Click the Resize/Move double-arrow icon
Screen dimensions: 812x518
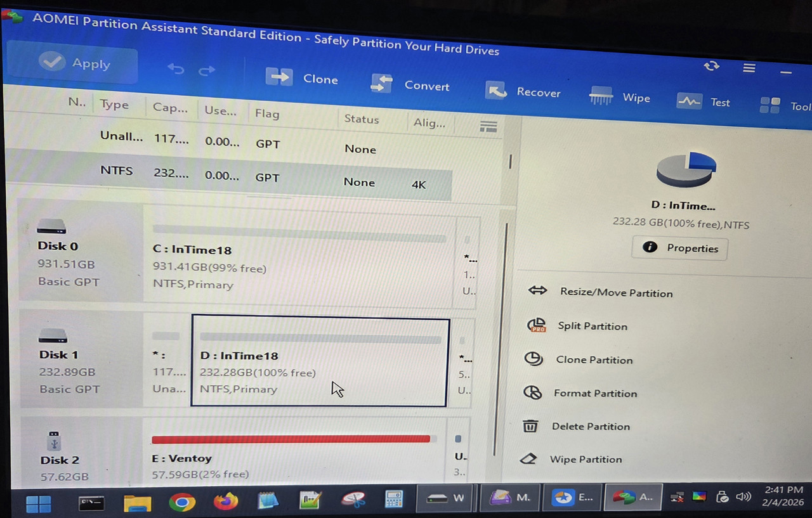click(537, 290)
